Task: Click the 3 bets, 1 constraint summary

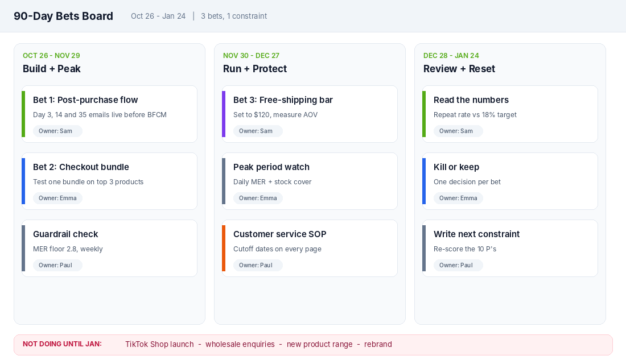Action: [x=234, y=16]
